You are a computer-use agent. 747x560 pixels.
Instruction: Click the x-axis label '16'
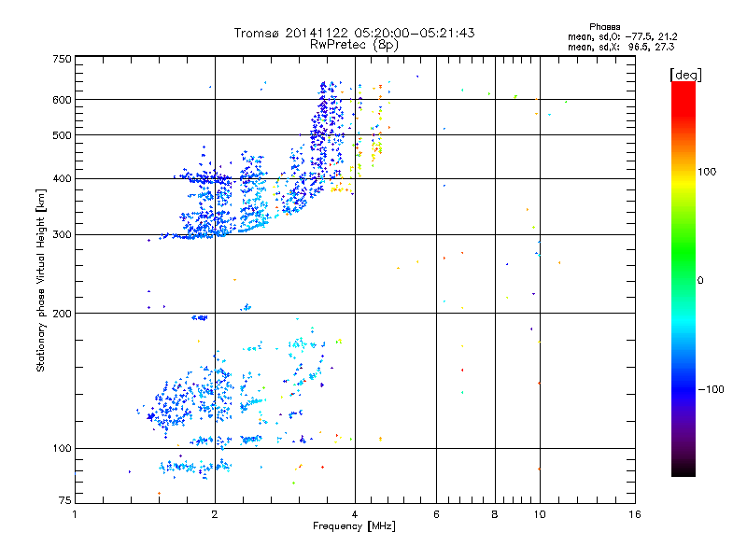tap(635, 514)
